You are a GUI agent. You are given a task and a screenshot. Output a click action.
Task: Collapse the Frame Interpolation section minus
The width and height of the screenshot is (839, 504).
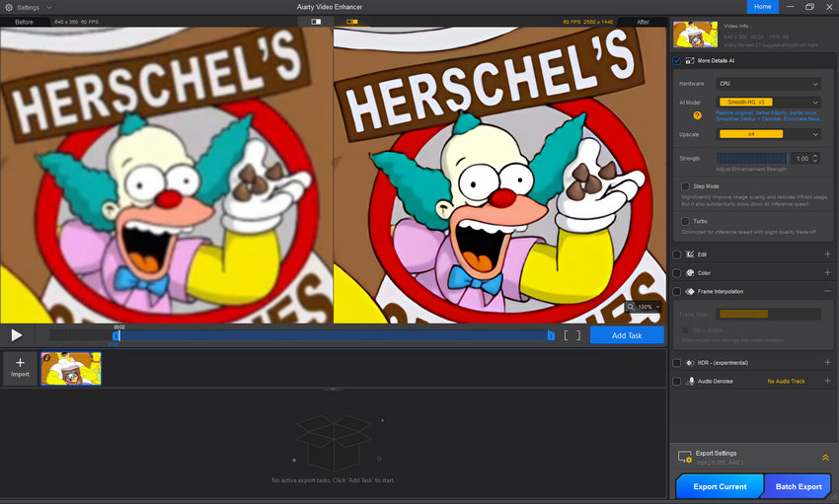pos(827,291)
